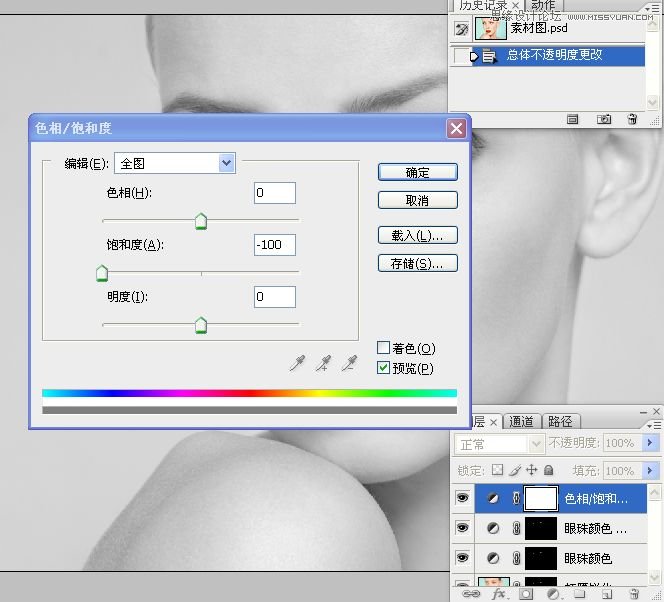The width and height of the screenshot is (664, 602).
Task: Click the subtract-from-sample eyedropper icon
Action: (x=349, y=364)
